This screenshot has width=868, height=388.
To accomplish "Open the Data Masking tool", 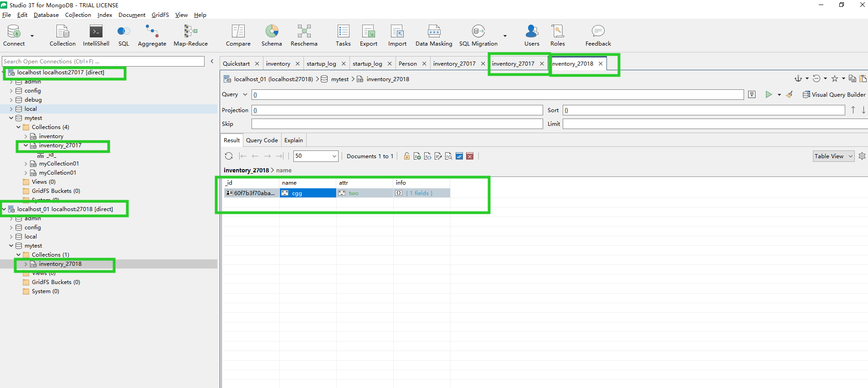I will click(434, 35).
